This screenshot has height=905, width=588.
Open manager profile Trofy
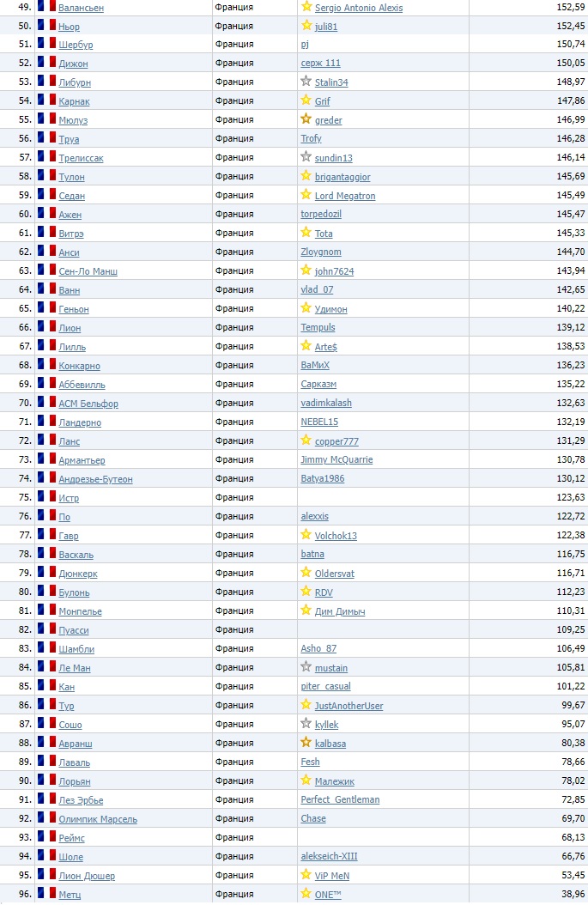tap(311, 138)
